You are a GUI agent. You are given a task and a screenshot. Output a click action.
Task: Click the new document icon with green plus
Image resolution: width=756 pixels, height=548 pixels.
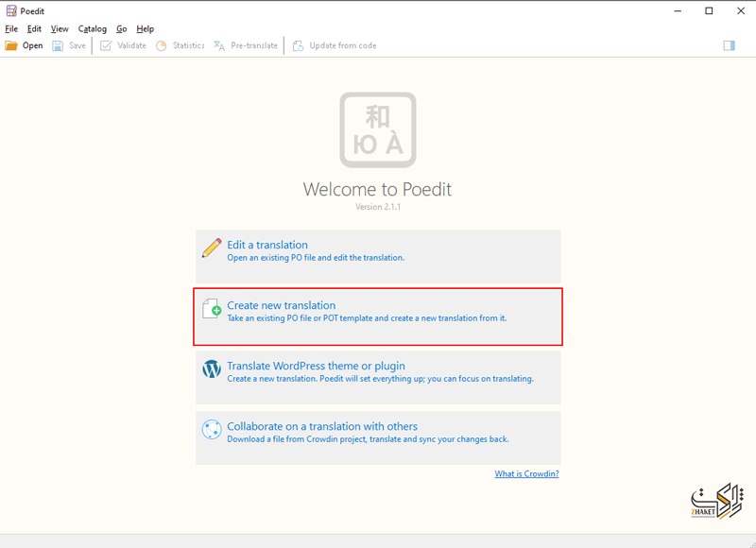tap(212, 309)
